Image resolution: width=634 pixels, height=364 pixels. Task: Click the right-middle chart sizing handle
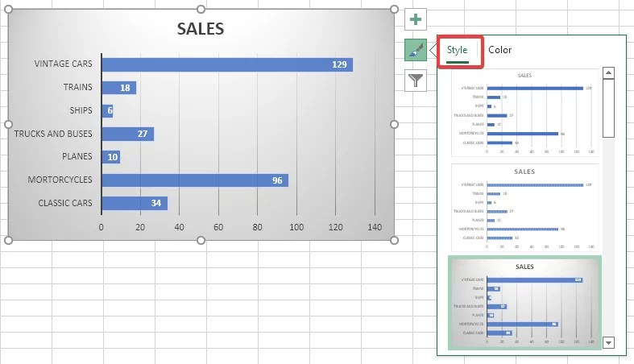(x=394, y=125)
